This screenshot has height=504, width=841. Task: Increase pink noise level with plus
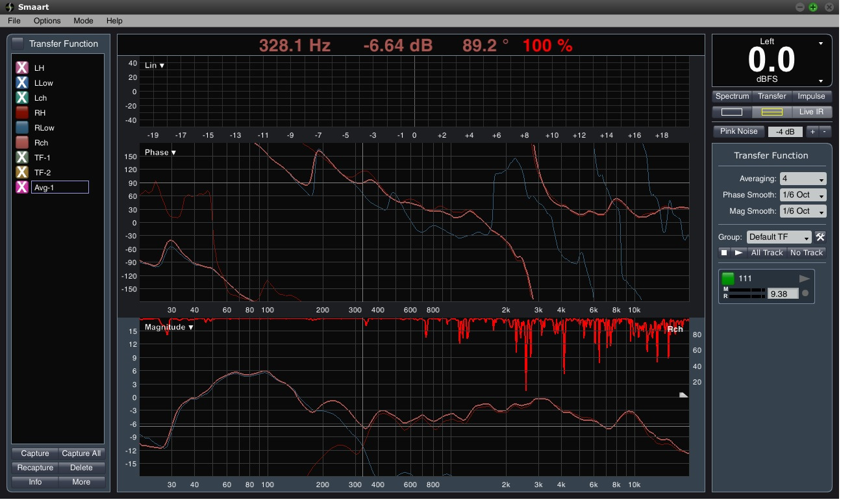pyautogui.click(x=811, y=131)
